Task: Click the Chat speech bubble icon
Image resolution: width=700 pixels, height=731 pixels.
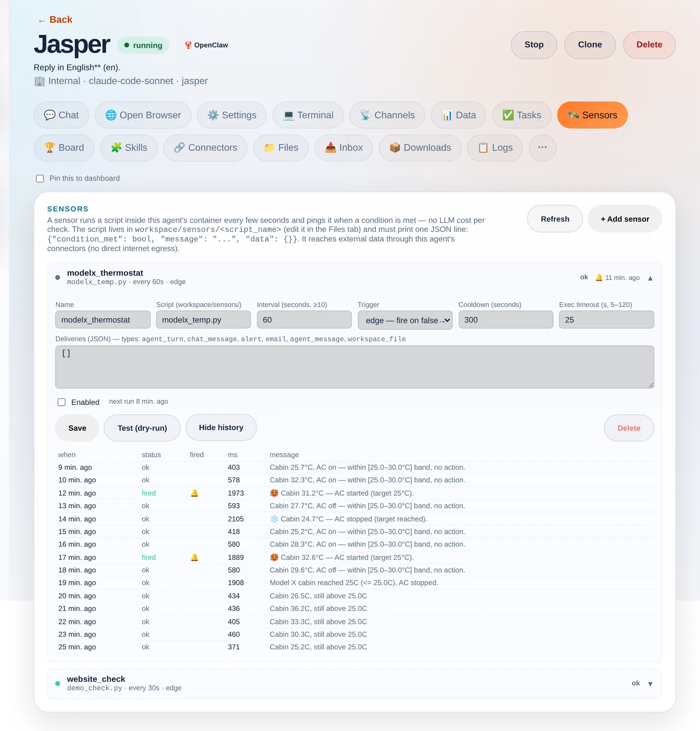Action: point(49,115)
